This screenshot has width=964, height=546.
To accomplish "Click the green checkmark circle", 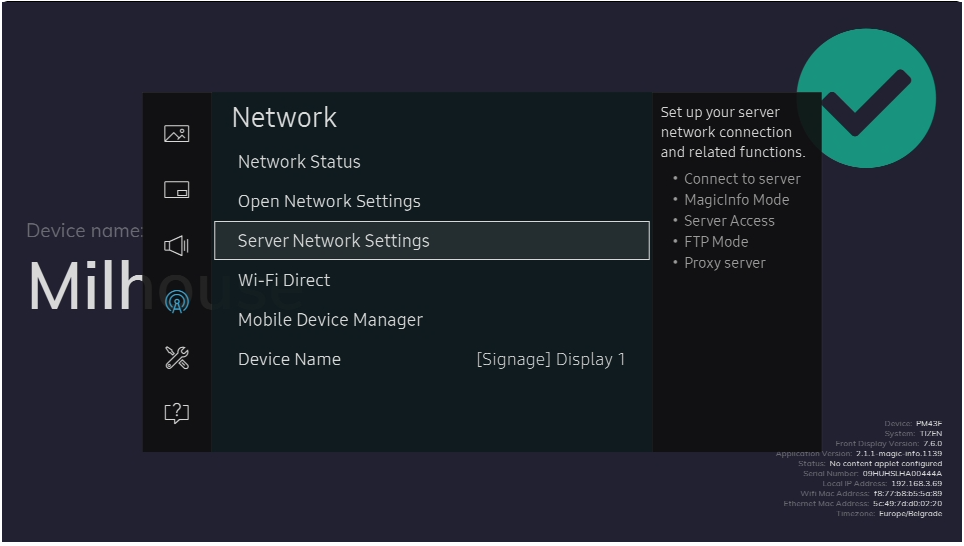I will point(865,98).
